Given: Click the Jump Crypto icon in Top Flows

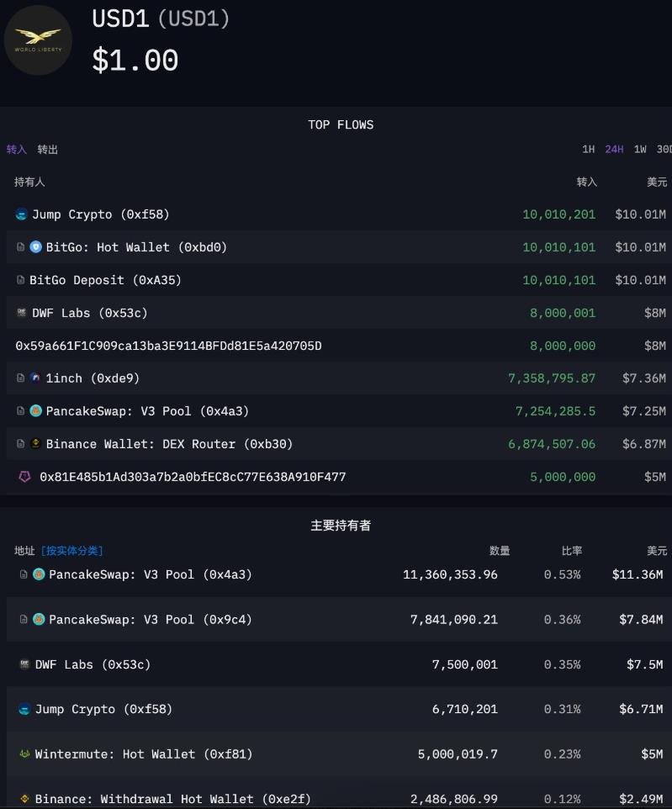Looking at the screenshot, I should pos(22,214).
